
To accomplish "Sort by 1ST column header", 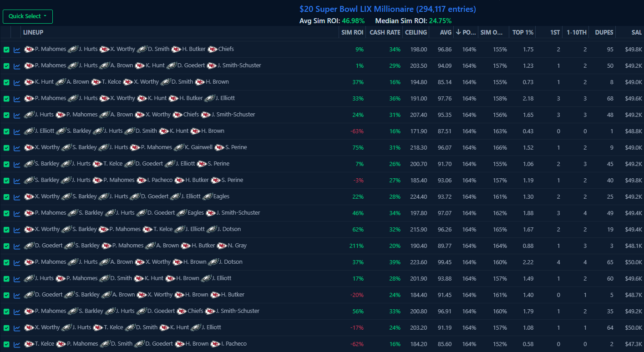I will point(555,32).
